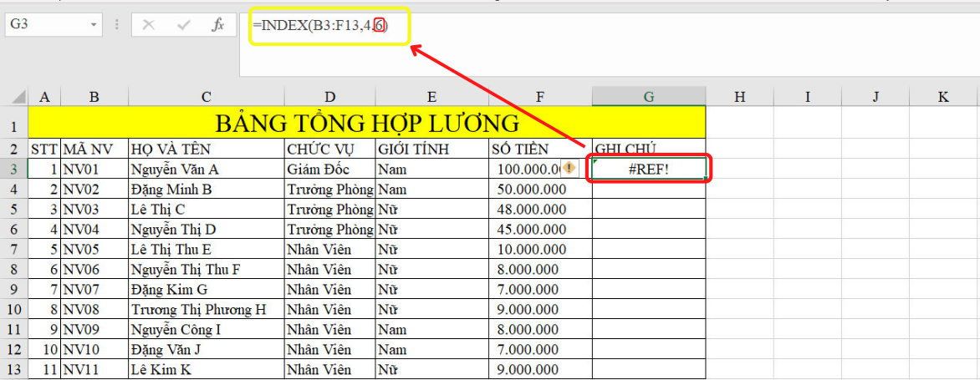Image resolution: width=980 pixels, height=380 pixels.
Task: Select column G header
Action: (x=650, y=97)
